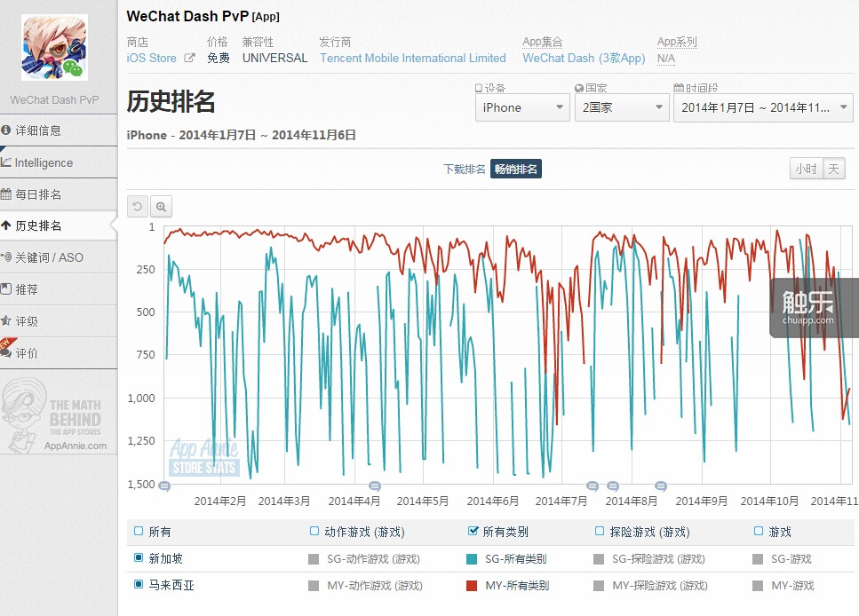Image resolution: width=859 pixels, height=616 pixels.
Task: Select the 小时 granularity button
Action: (806, 169)
